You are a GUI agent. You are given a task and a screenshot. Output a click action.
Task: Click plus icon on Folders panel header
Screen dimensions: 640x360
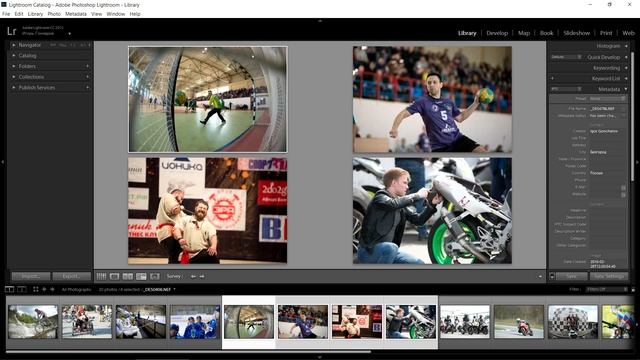pos(87,66)
